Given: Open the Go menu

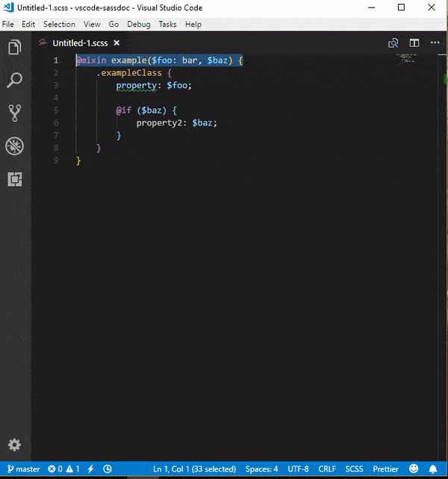Looking at the screenshot, I should (113, 24).
